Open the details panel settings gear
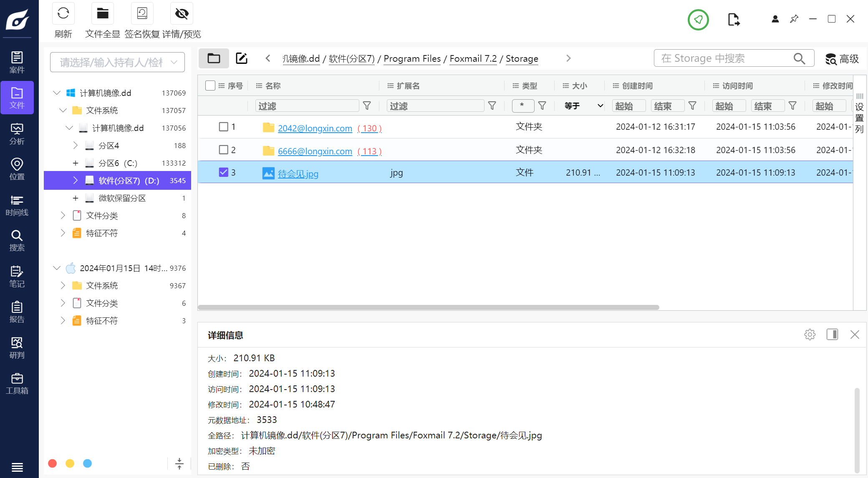The height and width of the screenshot is (478, 868). point(810,335)
